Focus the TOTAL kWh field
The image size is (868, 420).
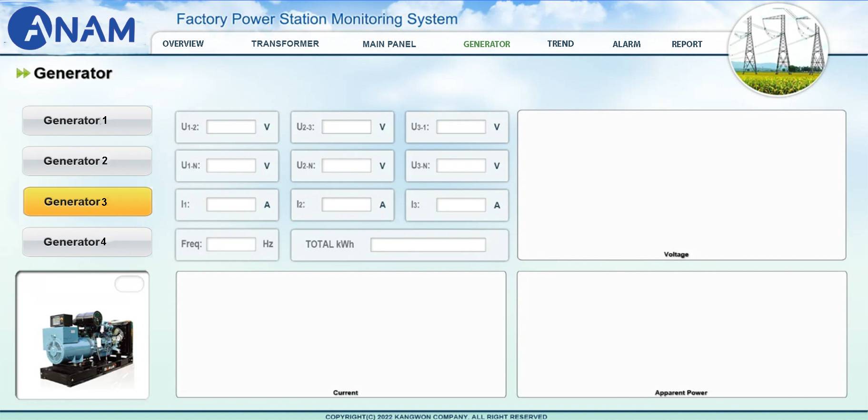point(428,245)
